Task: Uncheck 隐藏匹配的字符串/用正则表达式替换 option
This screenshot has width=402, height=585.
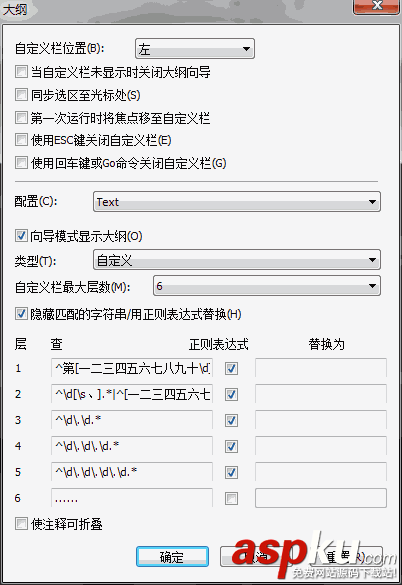Action: pos(21,314)
